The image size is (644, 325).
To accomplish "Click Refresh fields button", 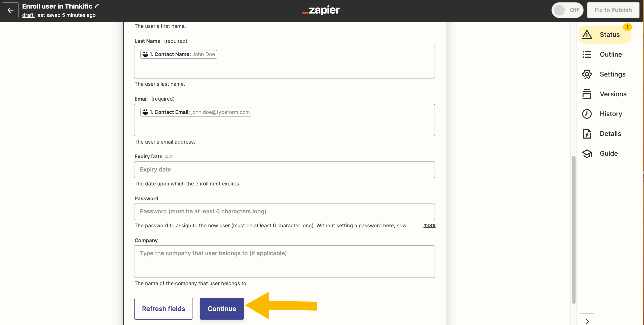I will point(163,309).
